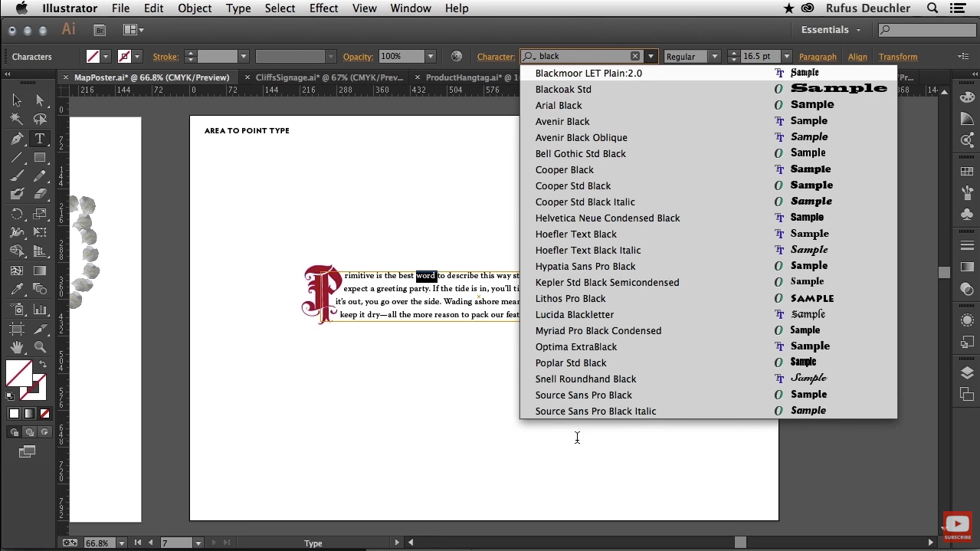This screenshot has height=551, width=980.
Task: Select the Type tool
Action: (x=40, y=139)
